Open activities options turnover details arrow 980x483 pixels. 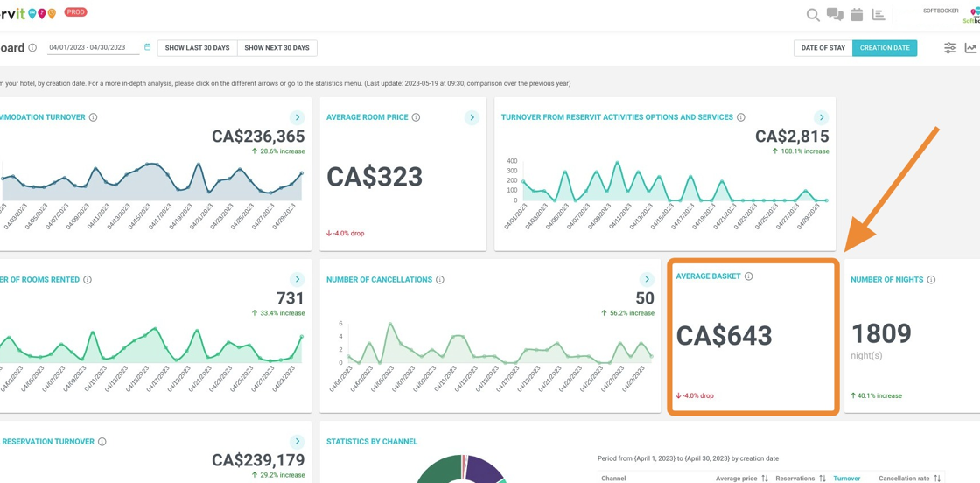pos(821,117)
